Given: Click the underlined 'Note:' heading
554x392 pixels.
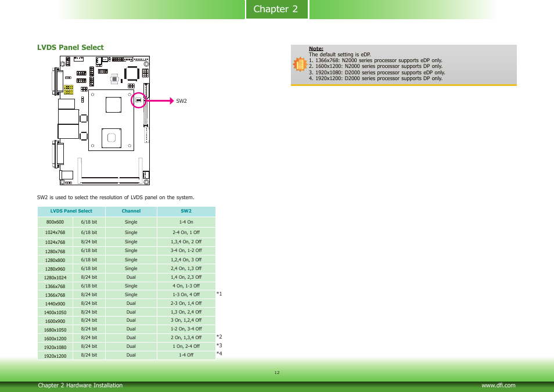Looking at the screenshot, I should [x=316, y=48].
